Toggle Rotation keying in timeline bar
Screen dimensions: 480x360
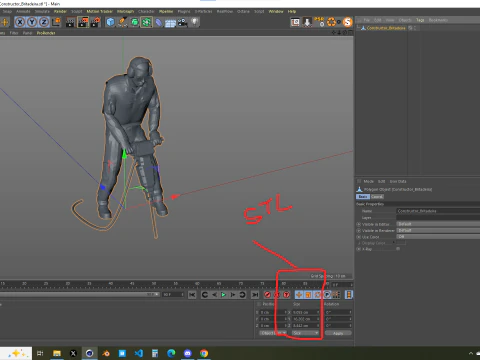tap(318, 295)
